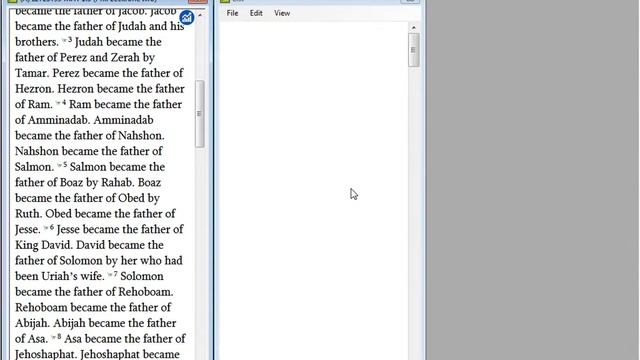Viewport: 640px width, 360px height.
Task: Click the word "Hezron." at line start
Action: click(x=35, y=89)
